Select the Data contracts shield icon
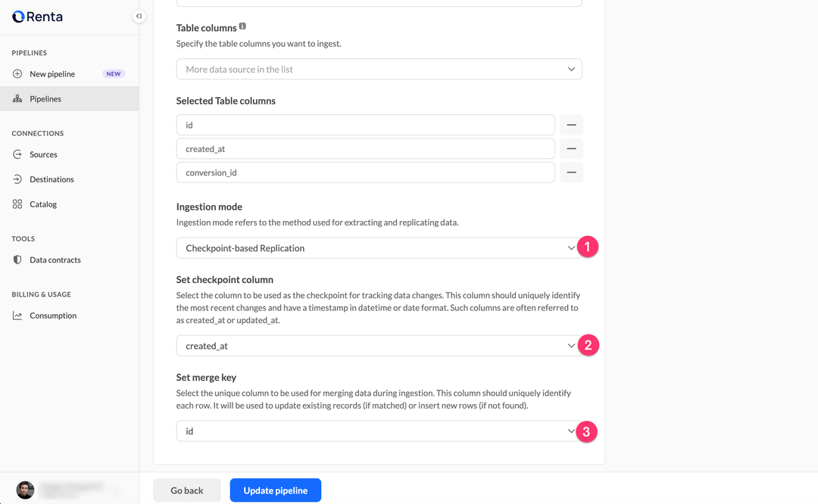The width and height of the screenshot is (818, 504). [x=17, y=260]
